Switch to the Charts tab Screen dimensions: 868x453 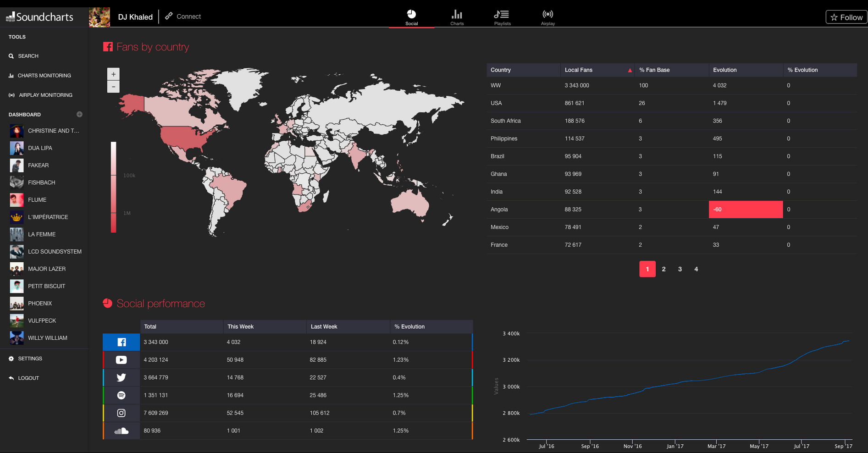(x=457, y=17)
